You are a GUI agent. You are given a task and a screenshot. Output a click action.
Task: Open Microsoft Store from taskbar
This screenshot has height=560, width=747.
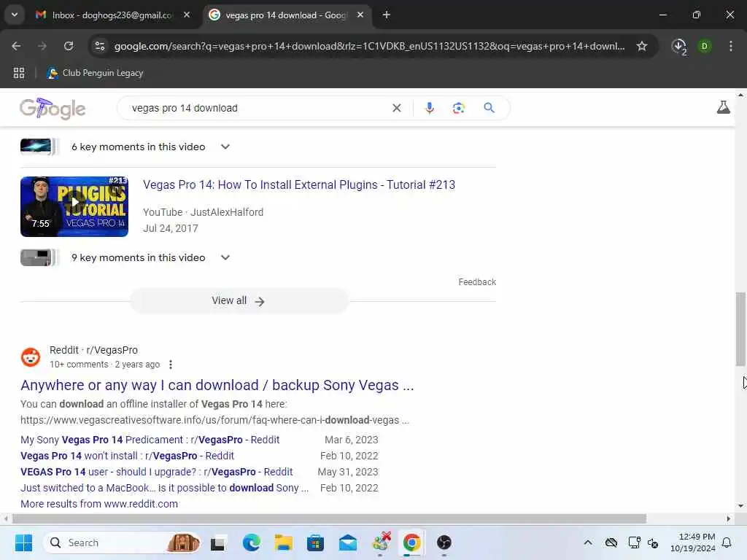point(315,542)
